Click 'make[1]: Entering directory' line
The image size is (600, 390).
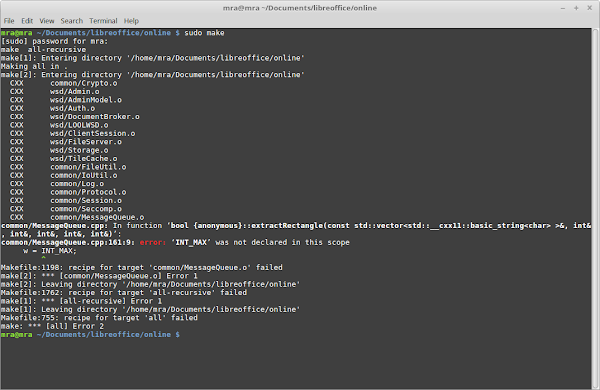[153, 58]
